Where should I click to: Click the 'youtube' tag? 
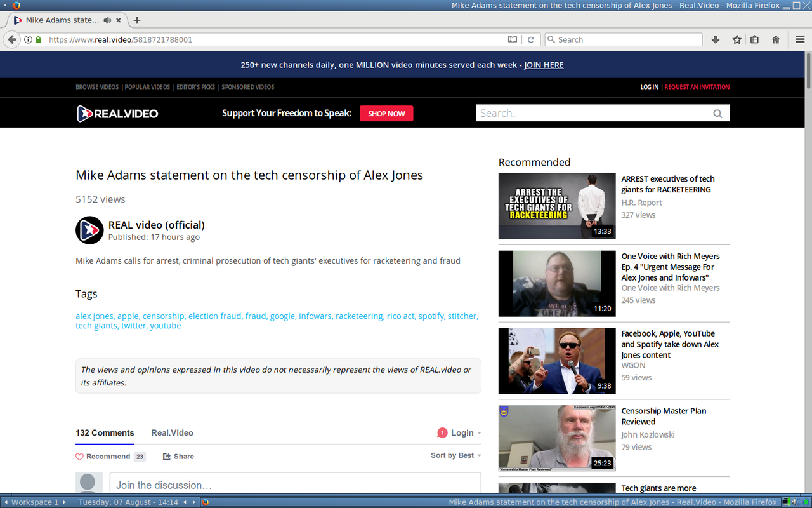click(x=166, y=326)
